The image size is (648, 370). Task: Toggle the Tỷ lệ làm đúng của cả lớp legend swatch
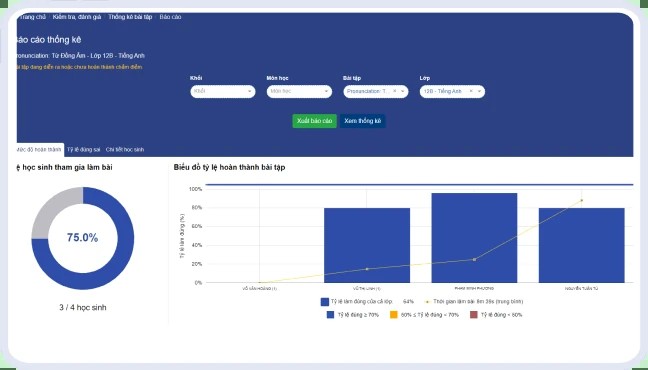pyautogui.click(x=324, y=302)
